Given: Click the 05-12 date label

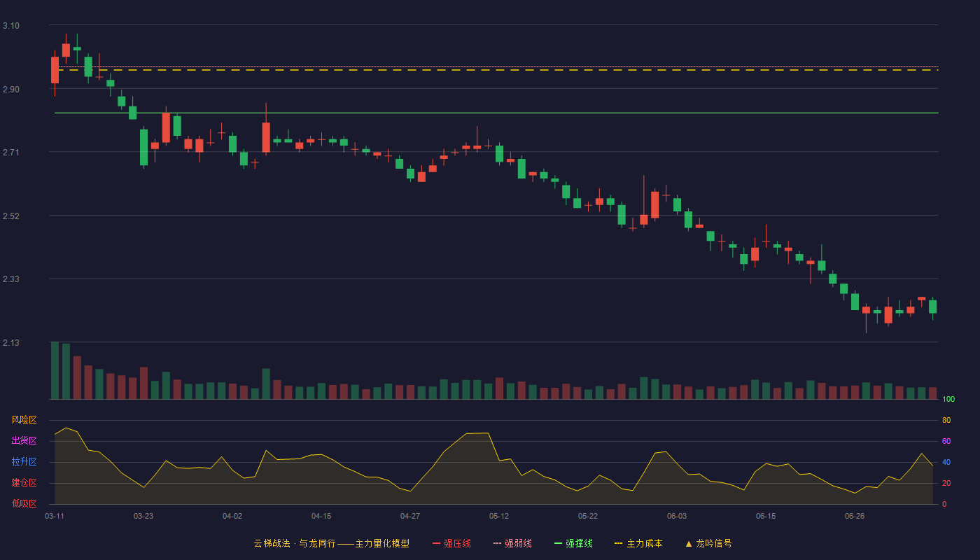Looking at the screenshot, I should [x=499, y=516].
